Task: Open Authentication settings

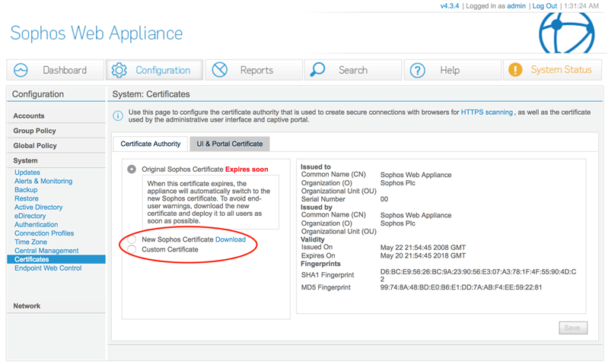Action: 36,225
